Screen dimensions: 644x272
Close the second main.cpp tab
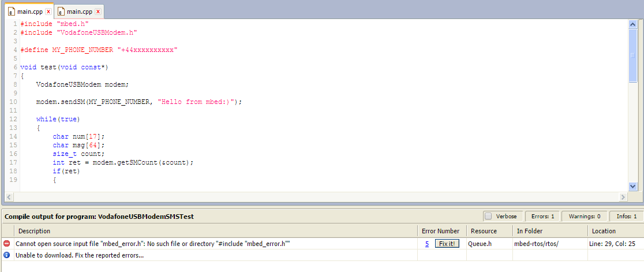tap(98, 12)
